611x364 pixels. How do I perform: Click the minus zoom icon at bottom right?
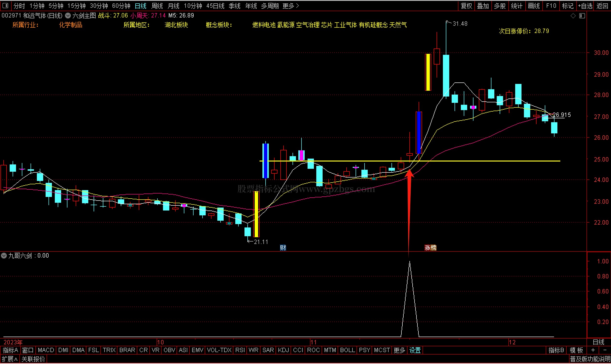click(x=605, y=350)
